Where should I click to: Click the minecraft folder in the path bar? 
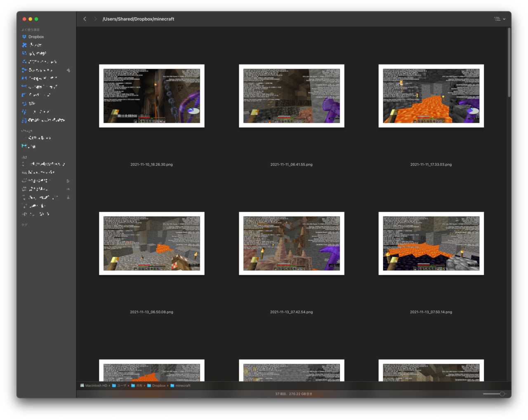point(181,386)
